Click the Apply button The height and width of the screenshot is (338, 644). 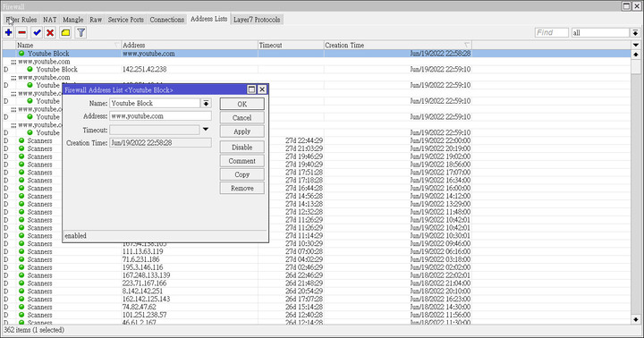[241, 131]
